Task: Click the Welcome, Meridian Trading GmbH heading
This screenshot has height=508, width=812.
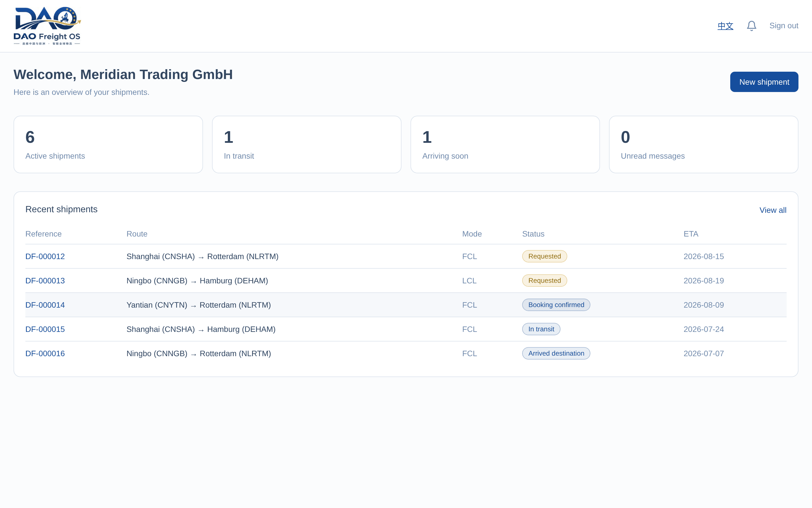Action: tap(123, 75)
